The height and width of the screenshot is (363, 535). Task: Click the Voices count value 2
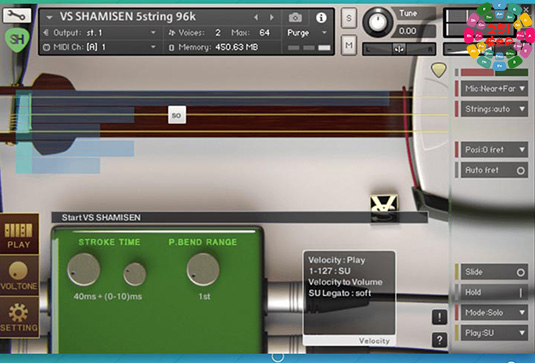218,33
